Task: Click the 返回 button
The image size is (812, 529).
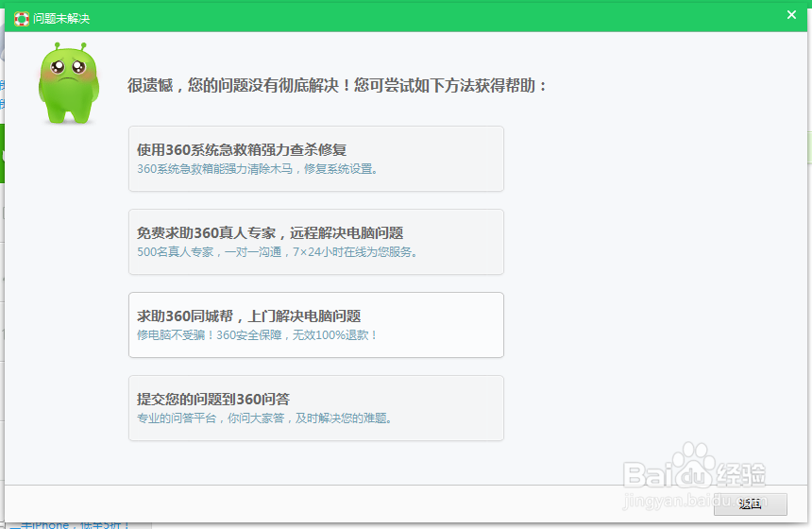Action: click(750, 504)
